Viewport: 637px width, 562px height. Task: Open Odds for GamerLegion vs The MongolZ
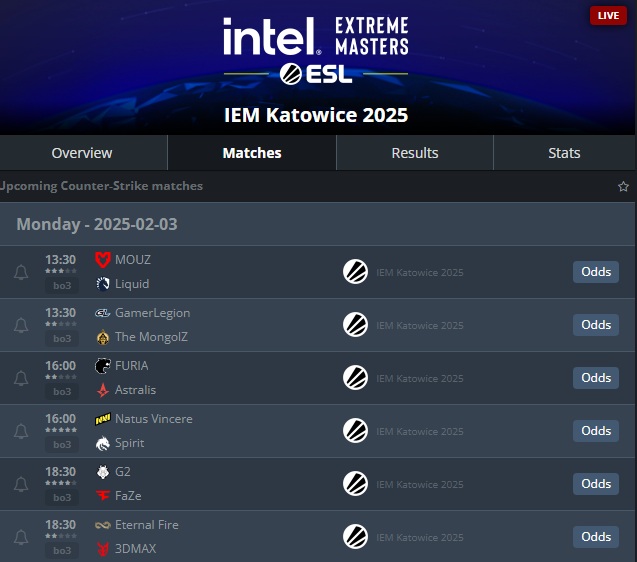(x=596, y=325)
